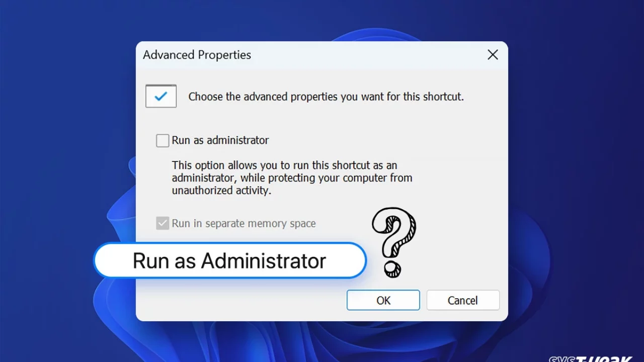Click the 'Advanced Properties' title text

tap(197, 55)
